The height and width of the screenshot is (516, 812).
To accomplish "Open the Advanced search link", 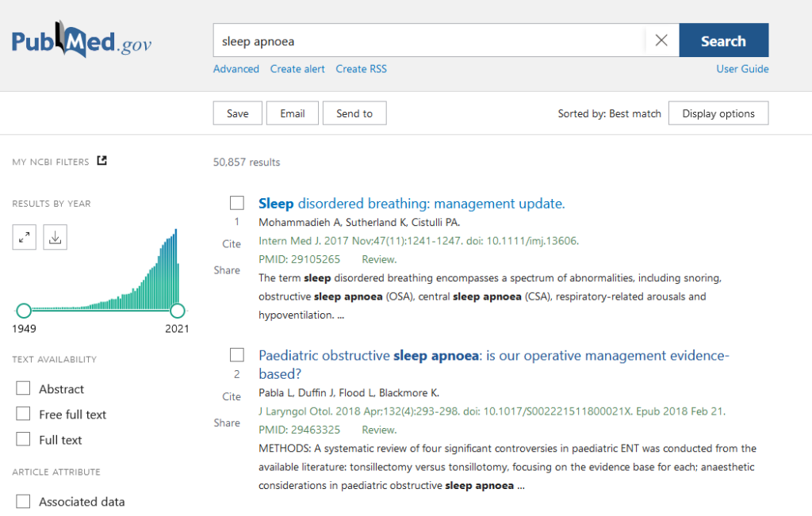I will pyautogui.click(x=236, y=69).
